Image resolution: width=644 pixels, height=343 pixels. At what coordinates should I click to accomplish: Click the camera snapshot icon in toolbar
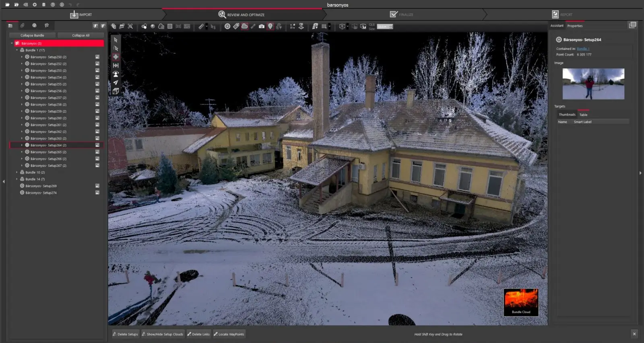262,27
